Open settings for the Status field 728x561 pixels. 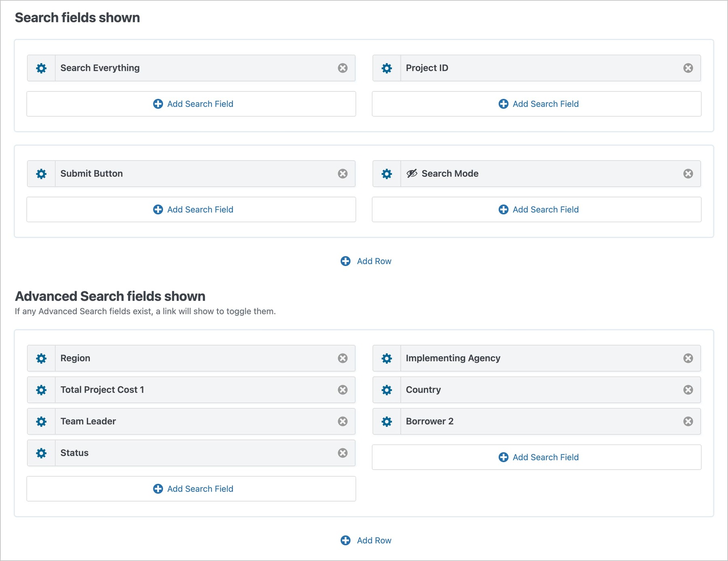41,453
